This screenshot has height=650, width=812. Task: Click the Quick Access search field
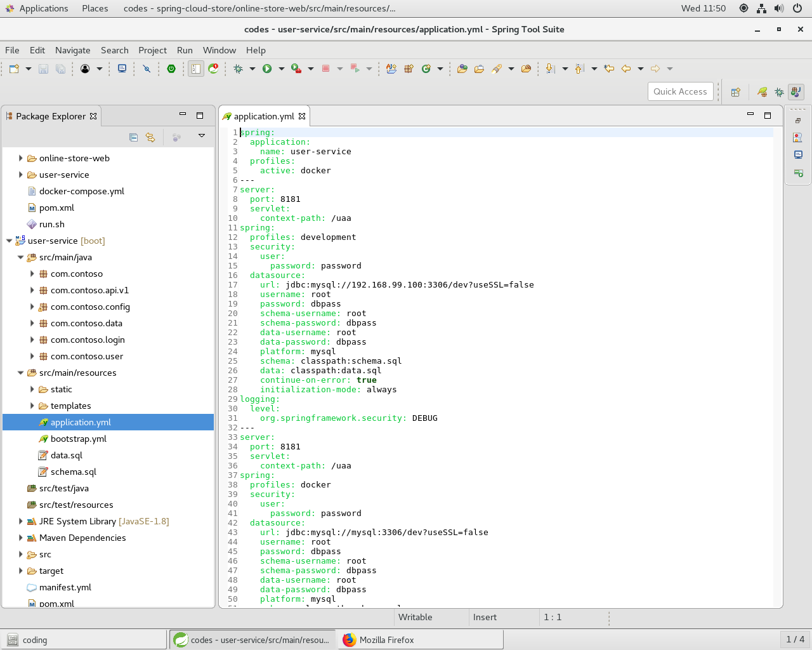[x=680, y=91]
